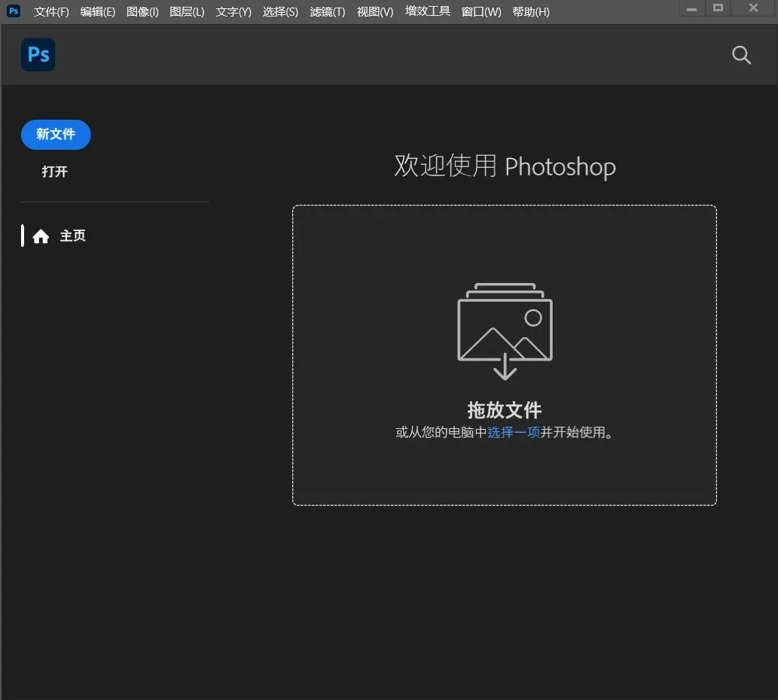Click the Photoshop Ps home logo
The image size is (778, 700).
(38, 54)
